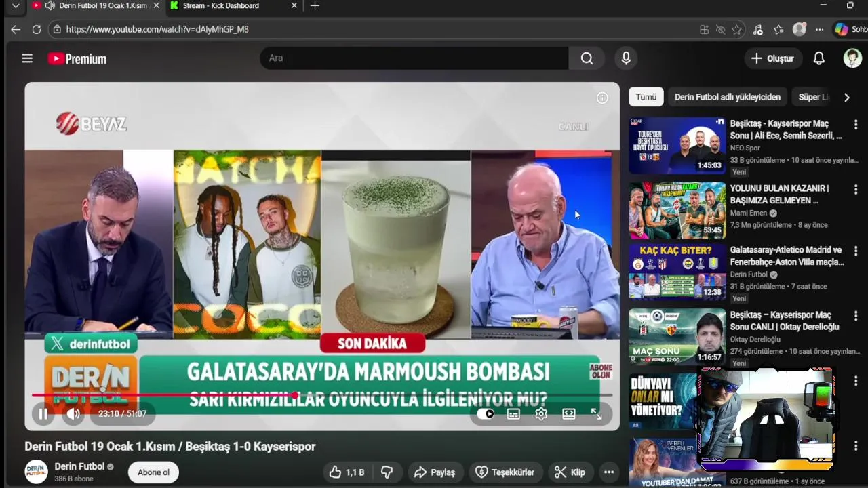Open Derin Futbol channel name link
This screenshot has width=868, height=488.
tap(79, 466)
